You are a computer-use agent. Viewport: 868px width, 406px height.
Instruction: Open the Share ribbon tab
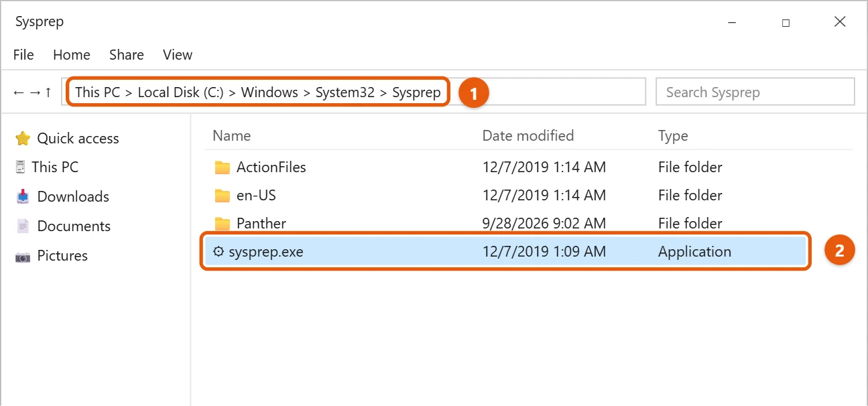click(127, 55)
